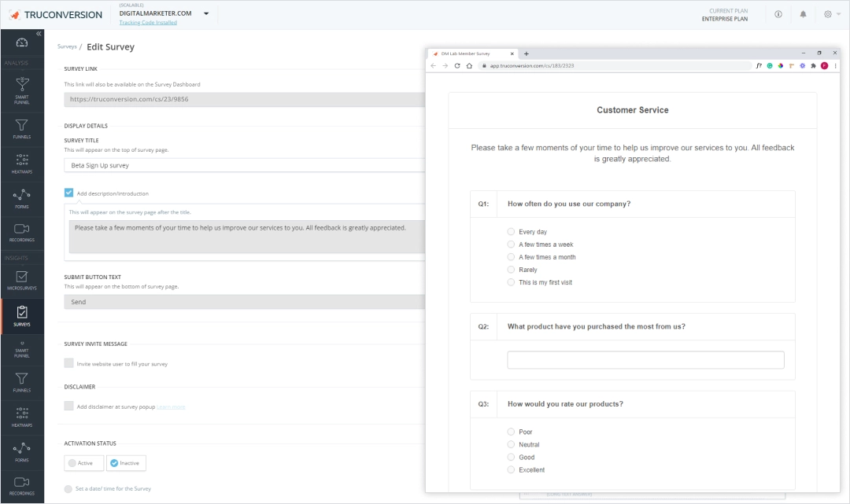Click the Tracking Code Installed link
Viewport: 850px width, 504px height.
148,23
